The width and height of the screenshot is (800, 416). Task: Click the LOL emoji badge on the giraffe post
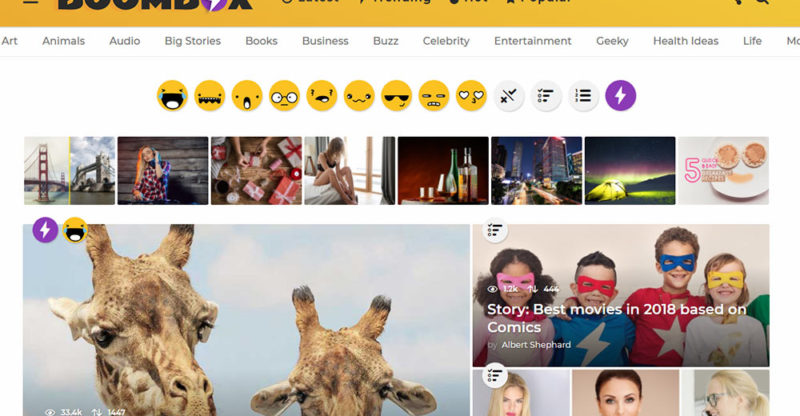click(x=75, y=230)
